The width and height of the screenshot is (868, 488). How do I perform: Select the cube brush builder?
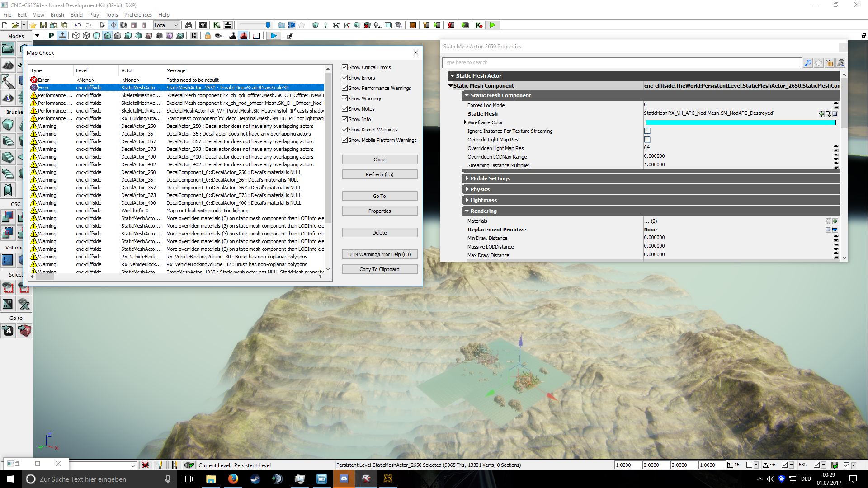8,125
